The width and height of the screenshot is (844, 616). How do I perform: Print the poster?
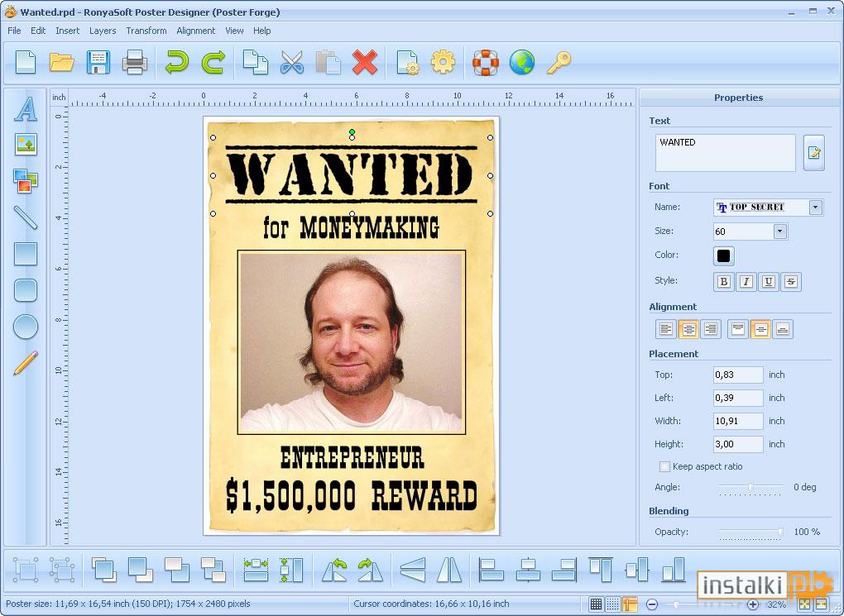point(135,62)
